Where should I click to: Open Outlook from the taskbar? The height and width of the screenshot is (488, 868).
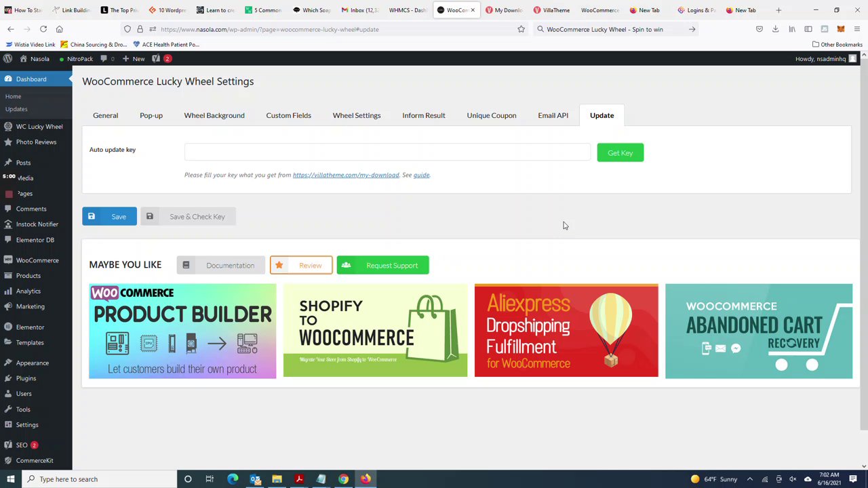(255, 479)
